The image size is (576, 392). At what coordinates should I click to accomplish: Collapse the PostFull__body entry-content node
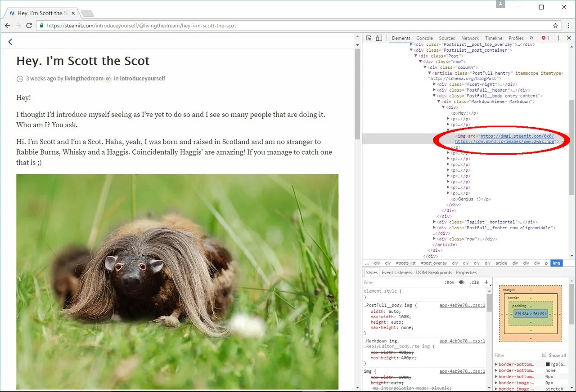point(434,96)
